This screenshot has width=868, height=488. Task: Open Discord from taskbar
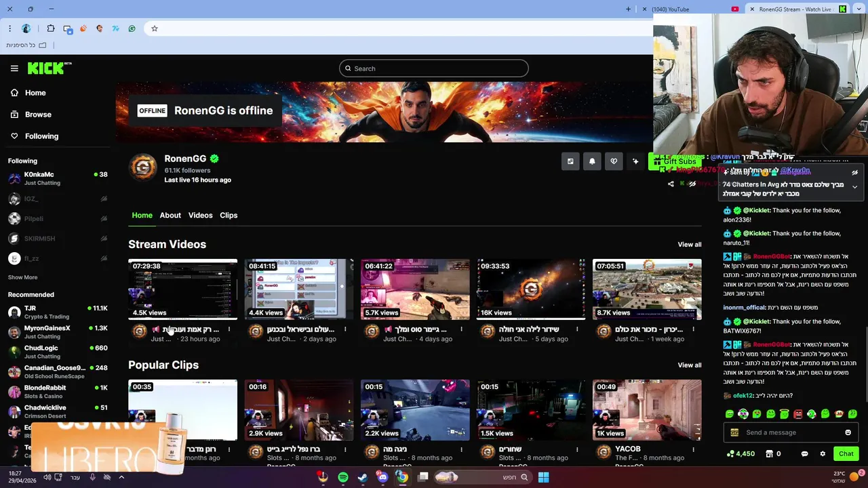tap(382, 477)
